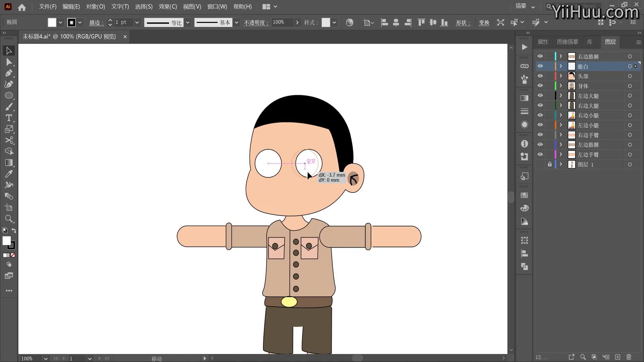Open zoom level dropdown at bottom
Screen dimensions: 644x362
46,358
